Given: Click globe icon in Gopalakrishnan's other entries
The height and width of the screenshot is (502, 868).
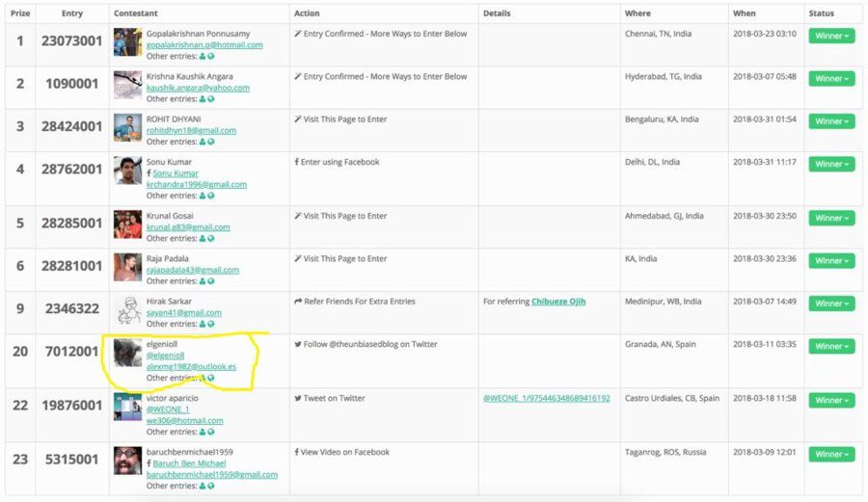Looking at the screenshot, I should pos(211,57).
